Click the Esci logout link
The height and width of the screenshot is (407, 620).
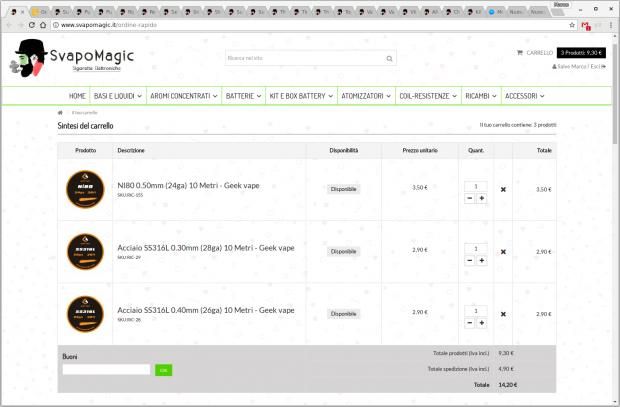tap(598, 66)
